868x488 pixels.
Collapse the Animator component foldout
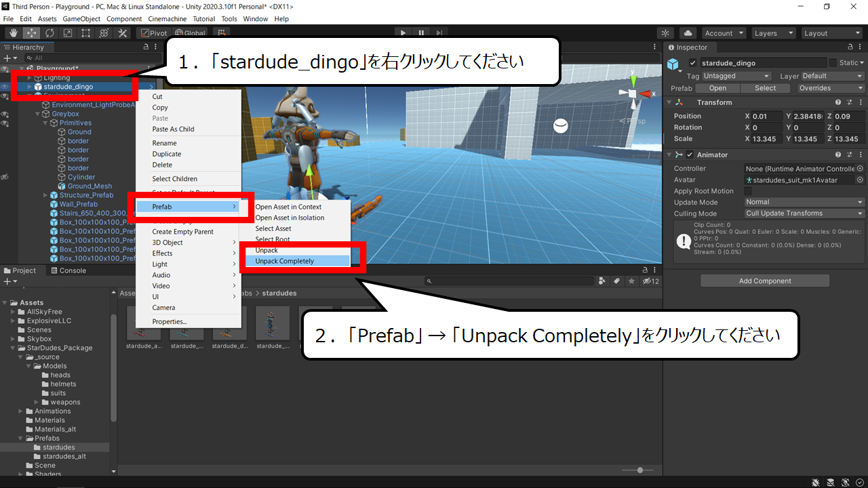[x=670, y=155]
